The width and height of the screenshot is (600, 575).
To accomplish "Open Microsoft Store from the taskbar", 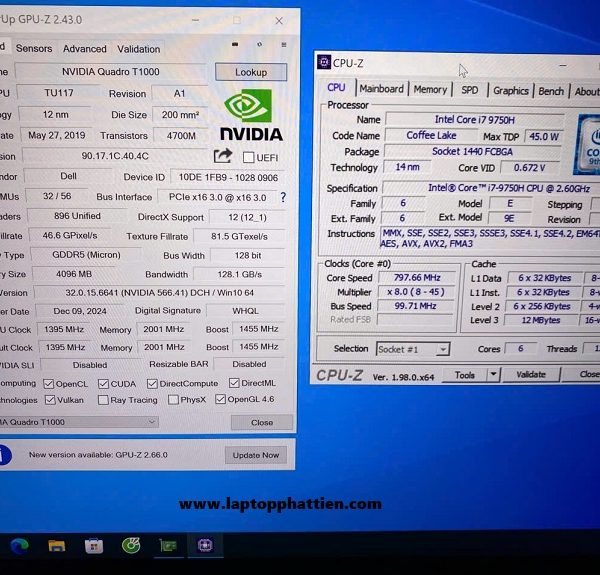I will pyautogui.click(x=94, y=546).
